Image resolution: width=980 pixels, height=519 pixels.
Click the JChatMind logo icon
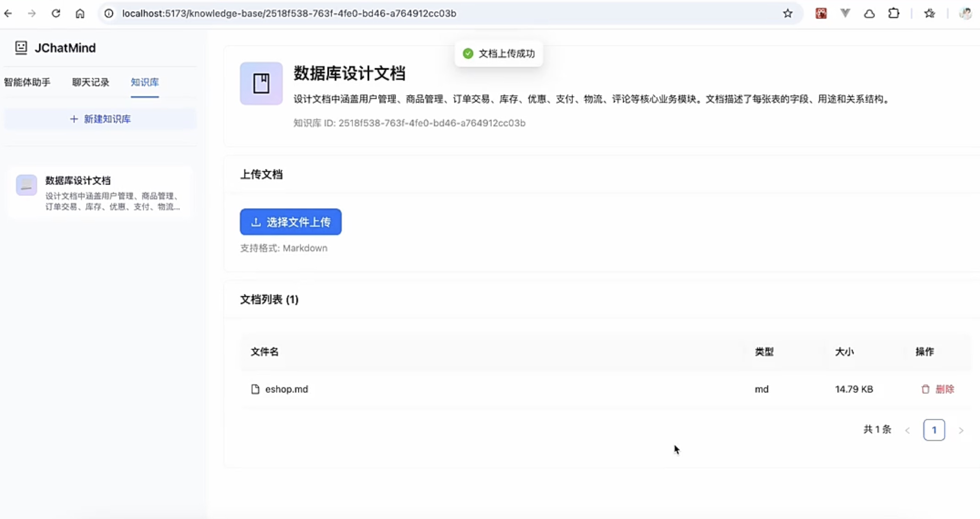[x=21, y=48]
